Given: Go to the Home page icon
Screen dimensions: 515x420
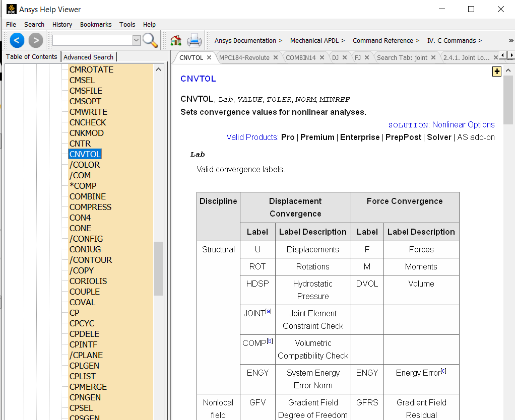Looking at the screenshot, I should [x=176, y=40].
